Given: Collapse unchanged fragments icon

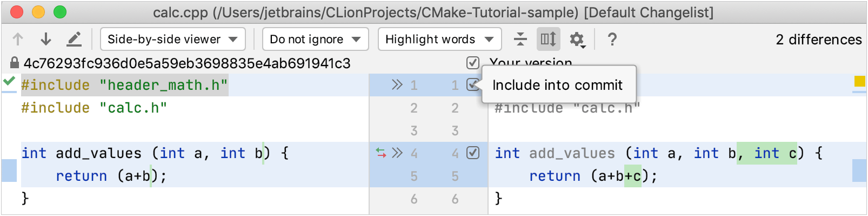Looking at the screenshot, I should click(x=520, y=39).
